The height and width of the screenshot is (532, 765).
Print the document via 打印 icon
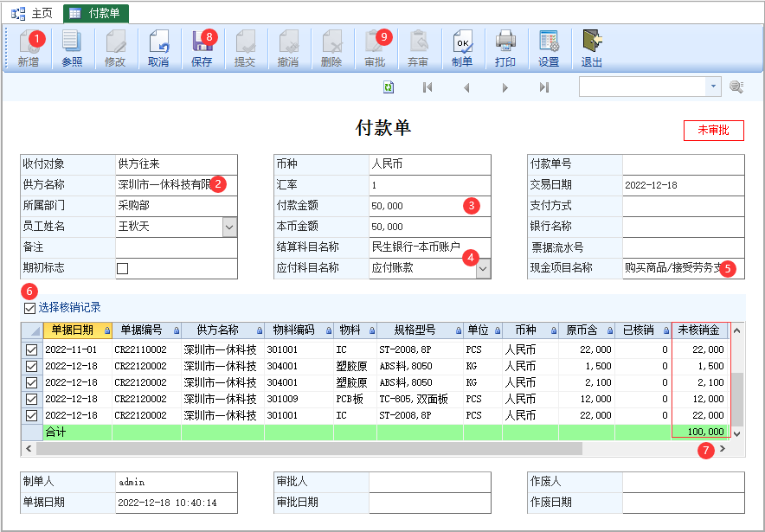505,48
